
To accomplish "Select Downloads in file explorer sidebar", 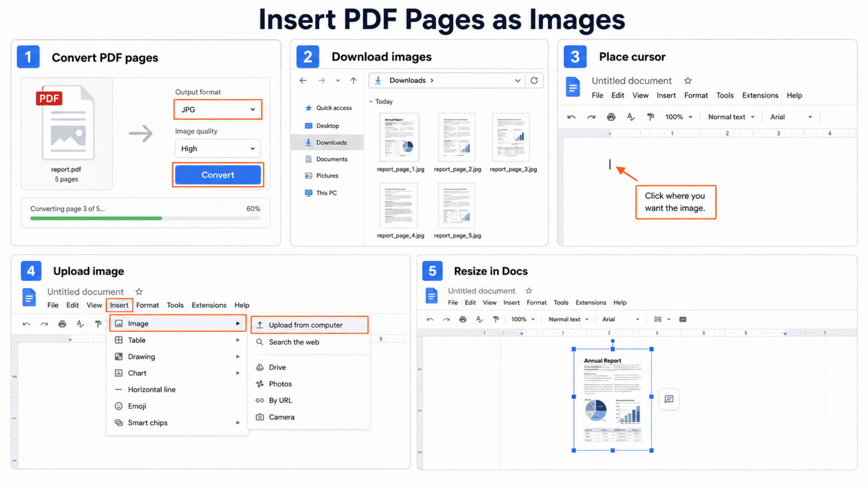I will 327,142.
